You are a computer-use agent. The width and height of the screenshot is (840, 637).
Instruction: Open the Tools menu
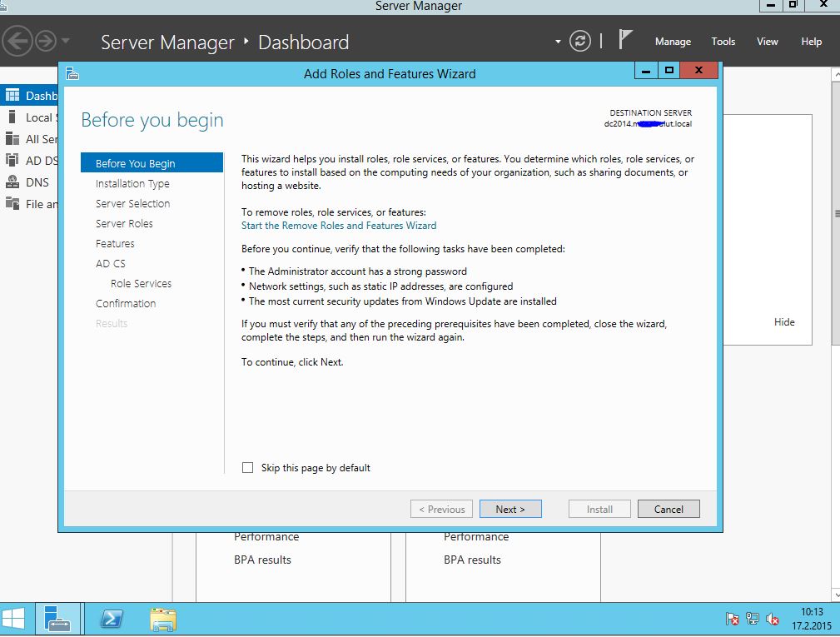click(x=723, y=42)
